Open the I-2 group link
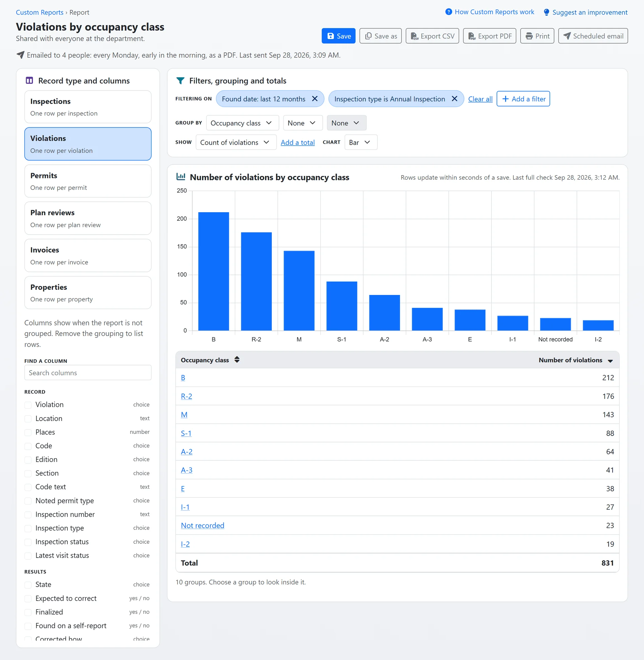The width and height of the screenshot is (644, 660). click(x=185, y=544)
